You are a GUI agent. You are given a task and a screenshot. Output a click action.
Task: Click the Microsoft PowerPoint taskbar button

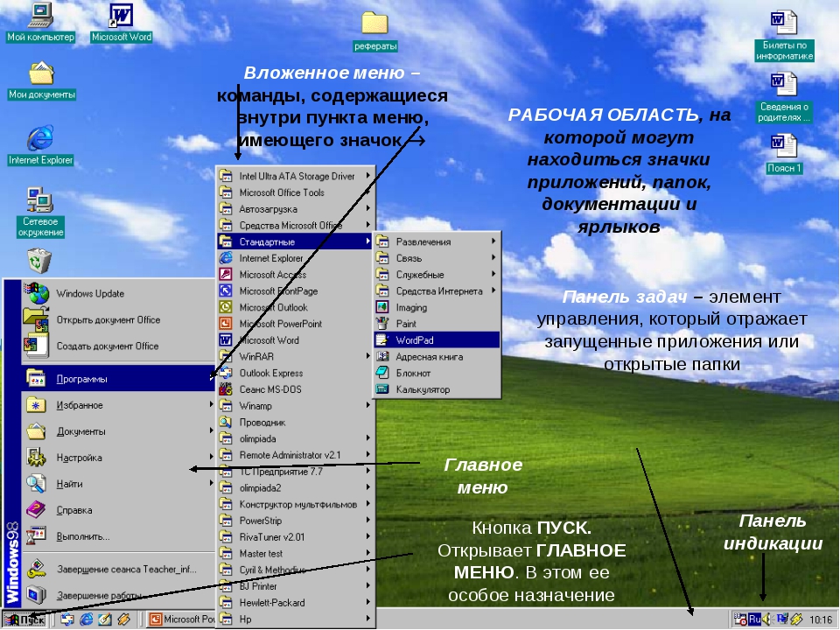[181, 619]
